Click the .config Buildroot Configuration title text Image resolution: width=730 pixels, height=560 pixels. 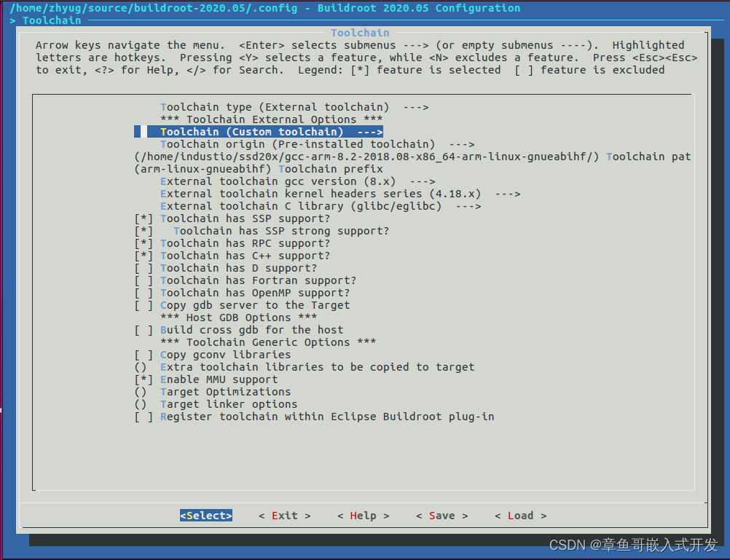point(265,8)
